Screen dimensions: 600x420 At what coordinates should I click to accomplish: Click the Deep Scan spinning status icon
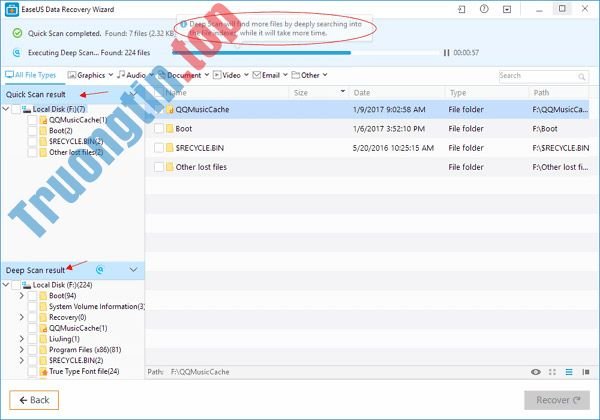coord(100,270)
